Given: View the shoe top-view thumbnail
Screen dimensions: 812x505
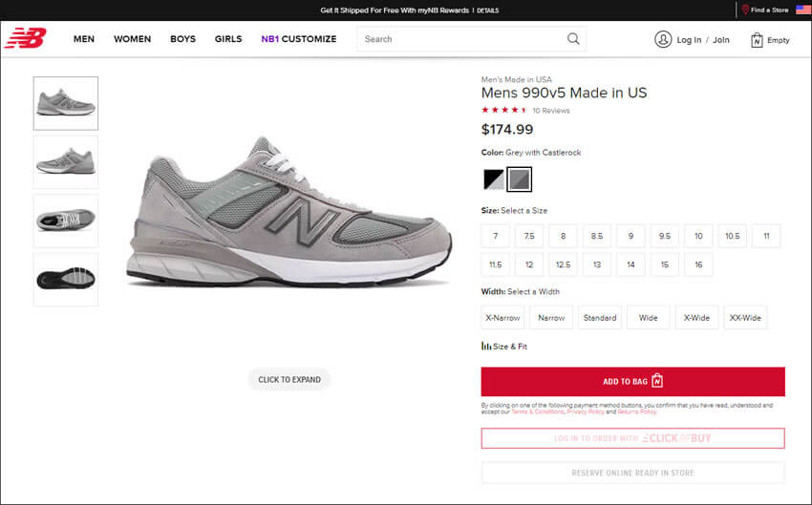Looking at the screenshot, I should pyautogui.click(x=66, y=221).
